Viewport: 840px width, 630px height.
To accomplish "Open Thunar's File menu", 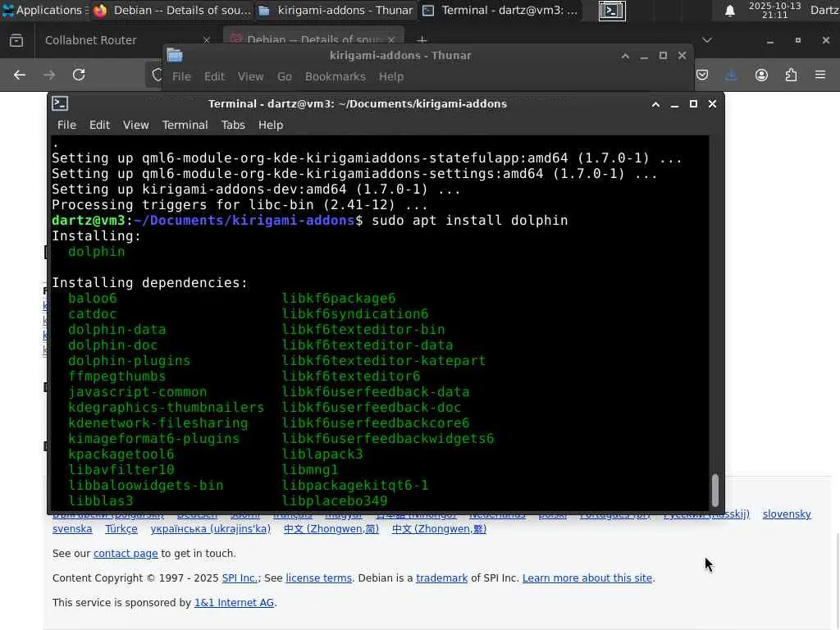I will point(181,76).
